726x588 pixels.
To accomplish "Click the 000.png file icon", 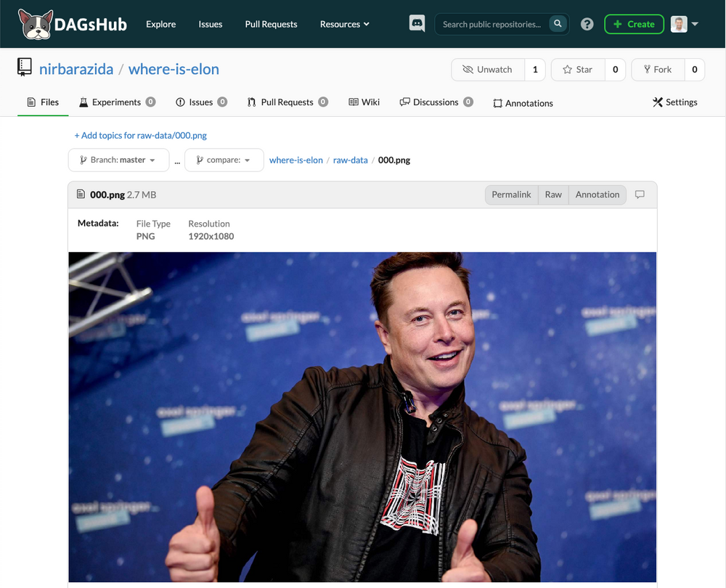I will [81, 194].
